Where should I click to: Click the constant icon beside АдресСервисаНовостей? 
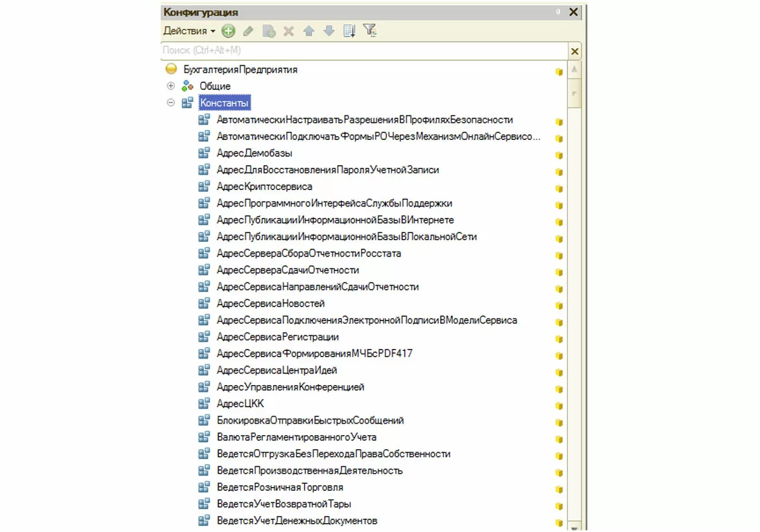click(x=204, y=303)
